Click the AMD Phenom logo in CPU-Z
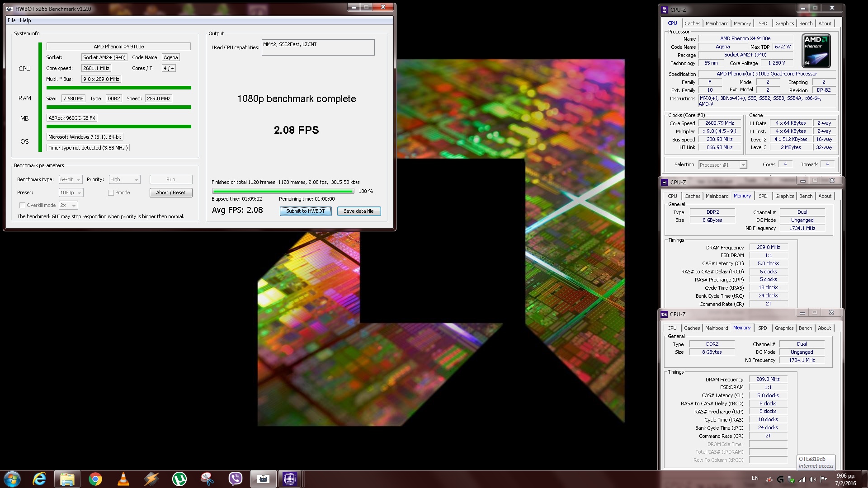Viewport: 868px width, 488px height. click(x=816, y=52)
